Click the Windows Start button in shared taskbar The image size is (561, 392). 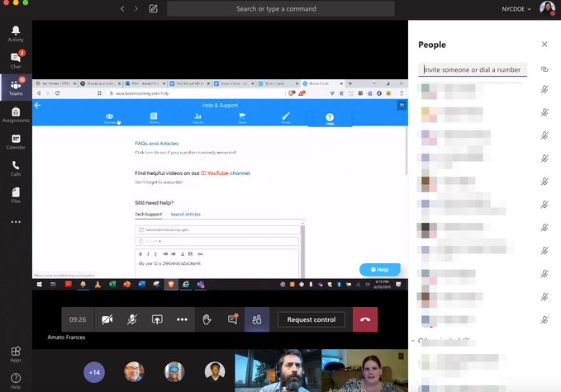click(40, 285)
